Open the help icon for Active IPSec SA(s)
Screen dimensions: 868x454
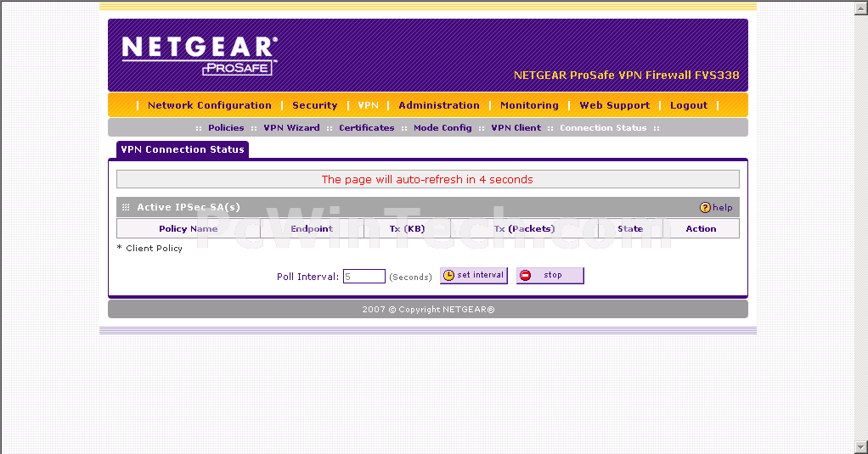tap(705, 207)
